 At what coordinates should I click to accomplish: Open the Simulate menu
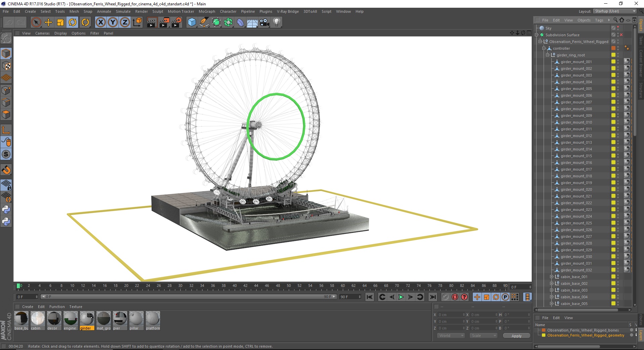coord(123,11)
